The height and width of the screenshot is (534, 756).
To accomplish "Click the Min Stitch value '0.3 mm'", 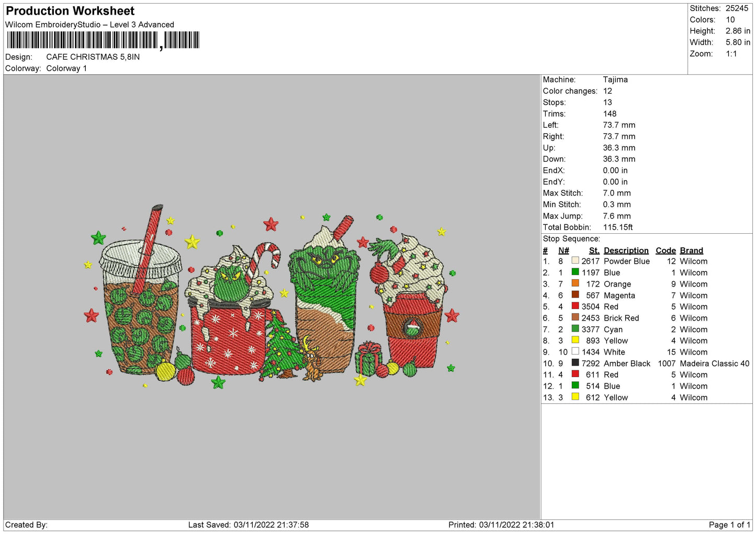I will click(x=617, y=204).
